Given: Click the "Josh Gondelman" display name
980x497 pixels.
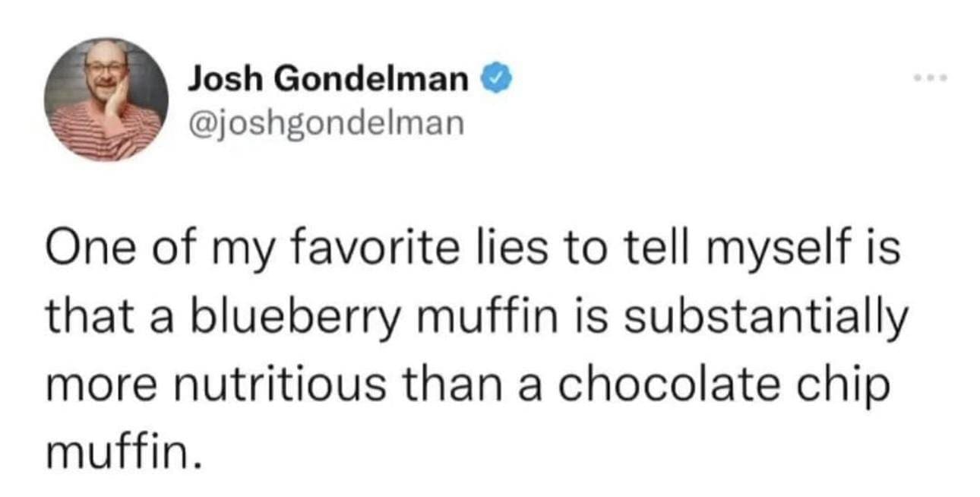Looking at the screenshot, I should (328, 78).
